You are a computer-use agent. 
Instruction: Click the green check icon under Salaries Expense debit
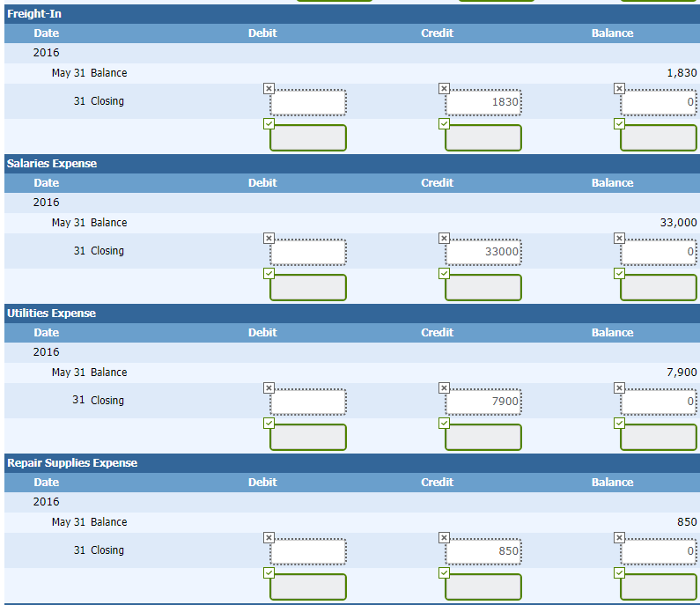coord(269,273)
